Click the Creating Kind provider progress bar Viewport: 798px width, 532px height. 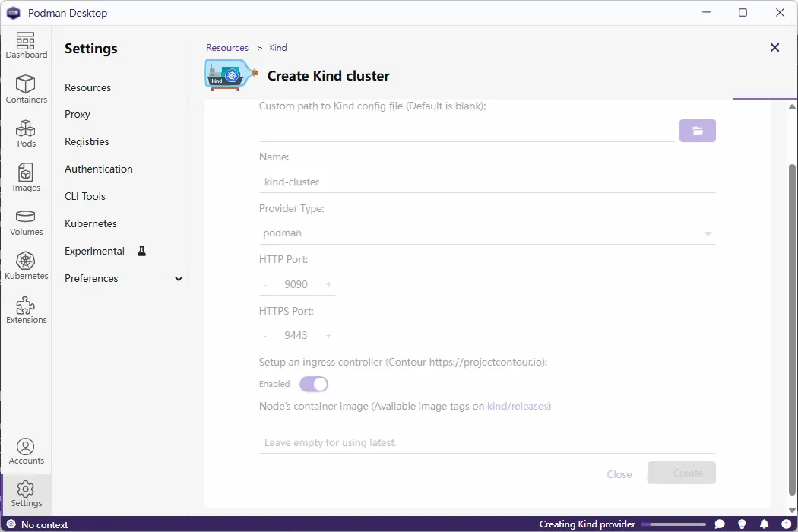[x=672, y=524]
